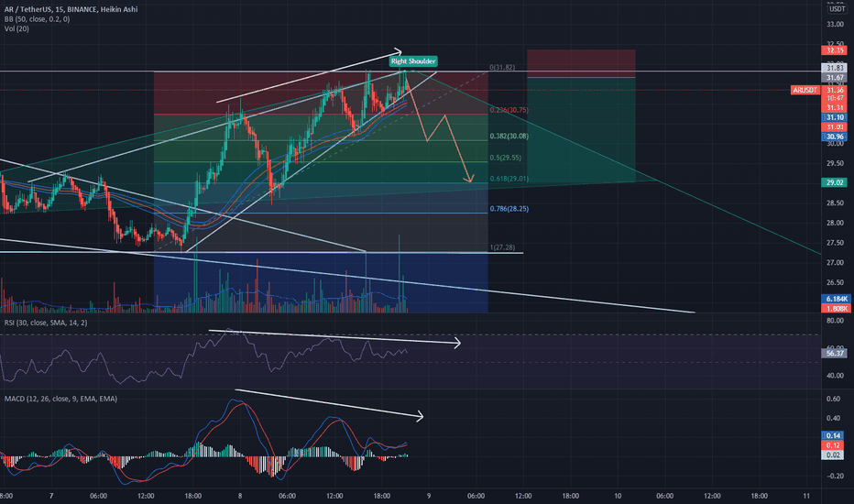The image size is (854, 504).
Task: Click the 27.00 price scale tick
Action: pyautogui.click(x=835, y=263)
